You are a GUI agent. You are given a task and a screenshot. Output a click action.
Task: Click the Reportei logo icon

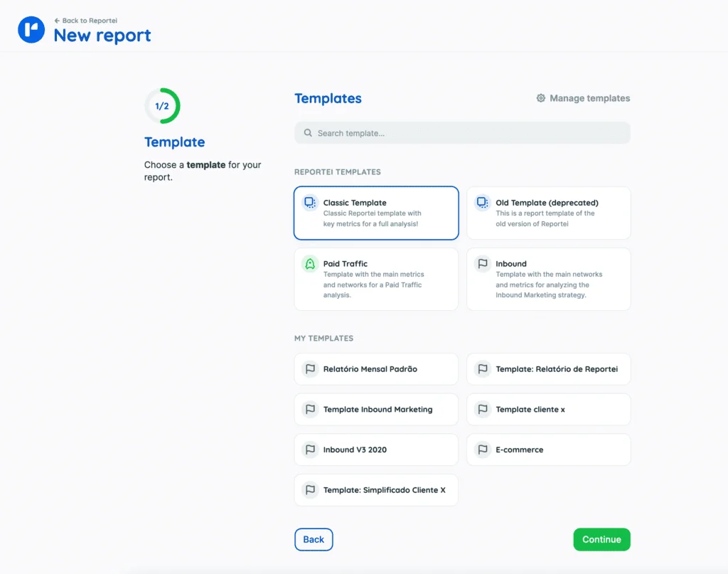[31, 30]
